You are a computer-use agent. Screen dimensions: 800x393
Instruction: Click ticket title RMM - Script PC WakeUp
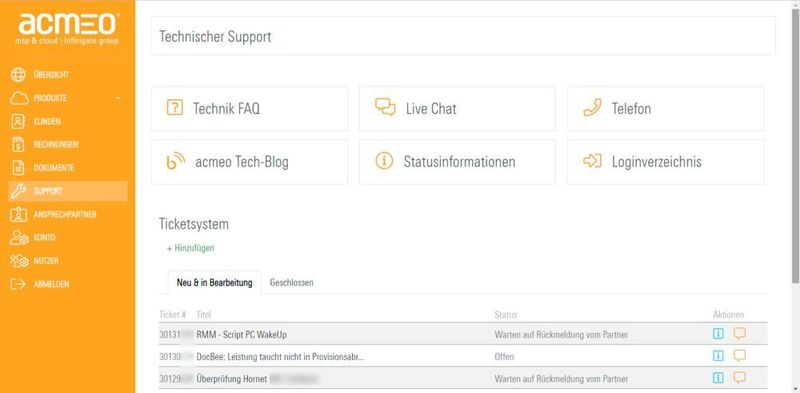click(241, 335)
